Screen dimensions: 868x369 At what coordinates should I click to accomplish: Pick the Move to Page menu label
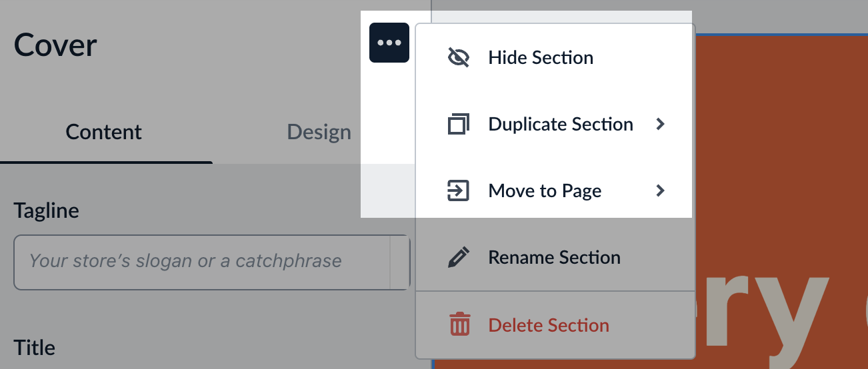point(545,191)
